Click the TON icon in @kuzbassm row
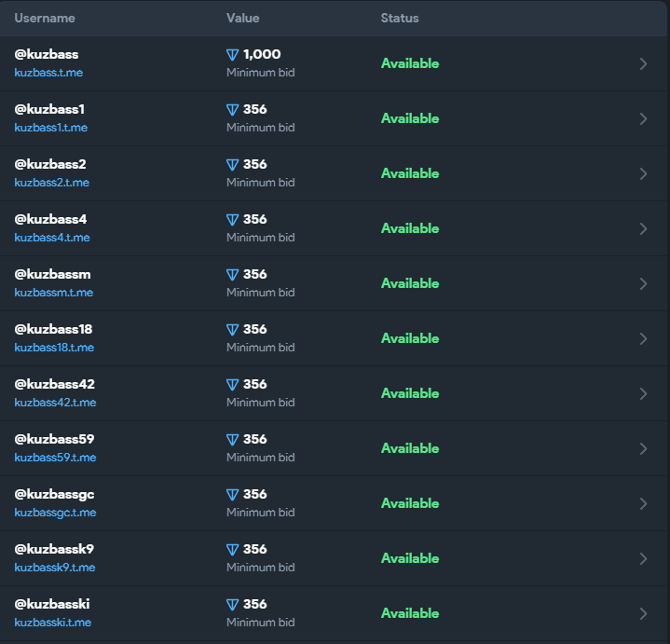670x644 pixels. [232, 275]
